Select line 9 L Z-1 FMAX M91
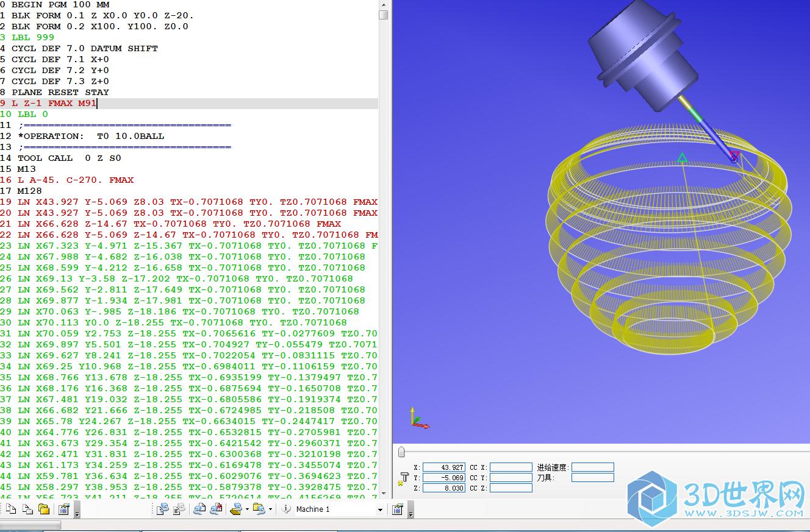Image resolution: width=810 pixels, height=532 pixels. [189, 103]
